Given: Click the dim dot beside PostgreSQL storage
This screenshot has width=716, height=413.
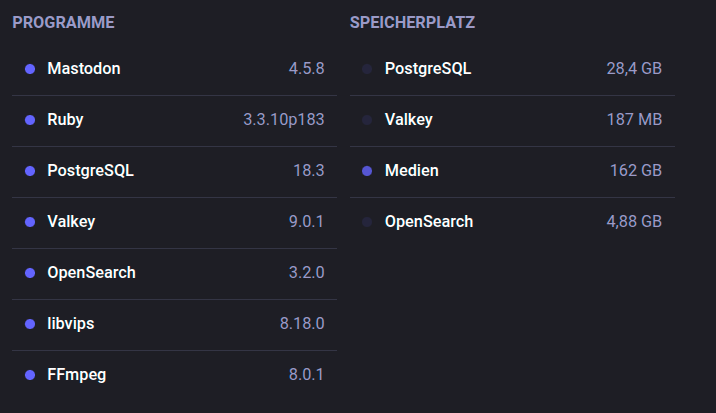Looking at the screenshot, I should tap(367, 69).
